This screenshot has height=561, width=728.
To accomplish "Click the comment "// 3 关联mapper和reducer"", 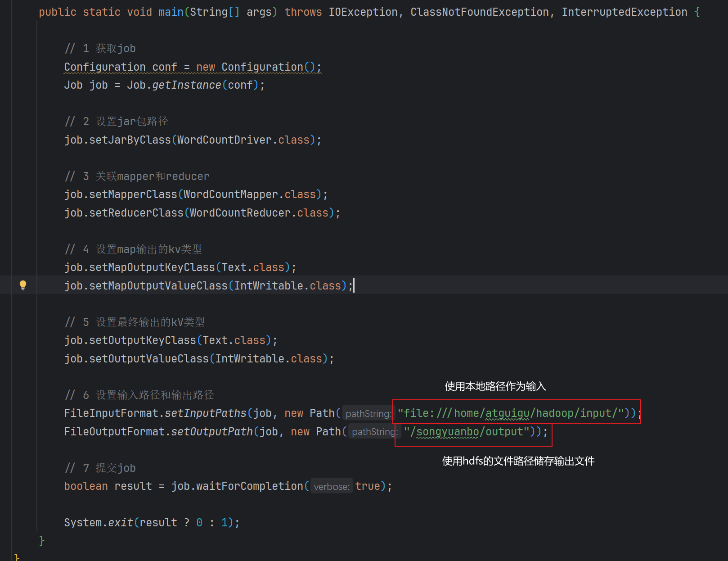I will tap(137, 176).
